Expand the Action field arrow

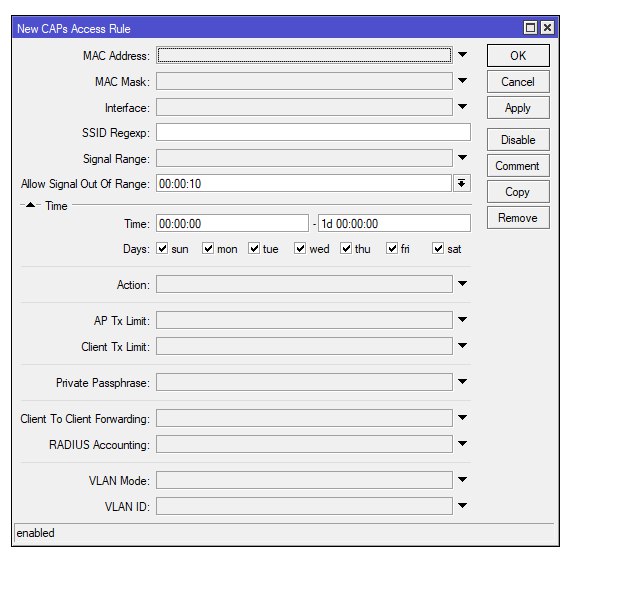pyautogui.click(x=462, y=283)
